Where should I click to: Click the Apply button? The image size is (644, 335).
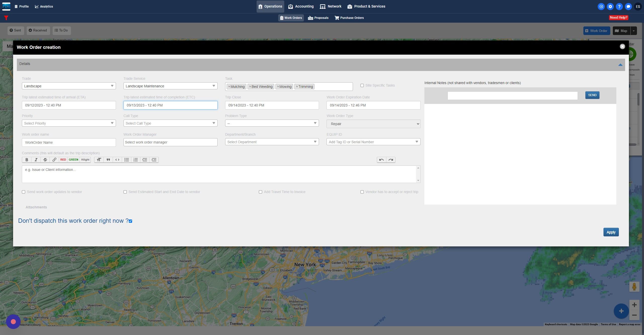click(x=611, y=232)
